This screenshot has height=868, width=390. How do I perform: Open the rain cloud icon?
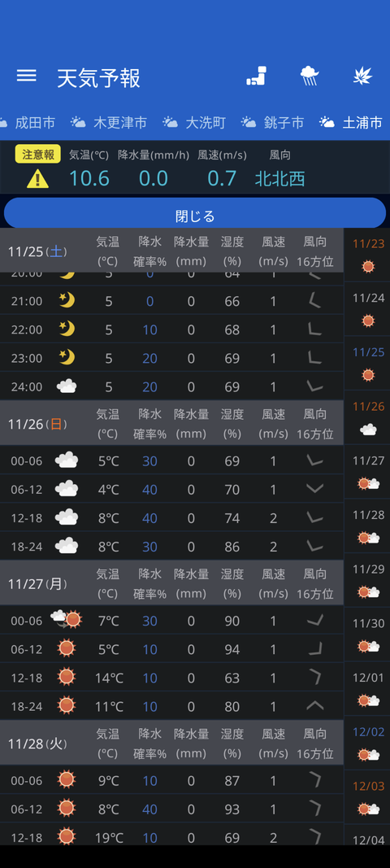point(310,76)
